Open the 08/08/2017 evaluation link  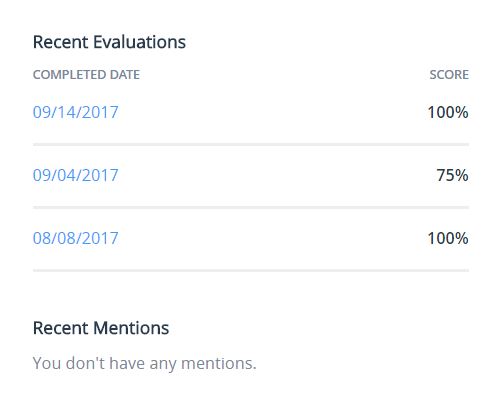tap(76, 238)
